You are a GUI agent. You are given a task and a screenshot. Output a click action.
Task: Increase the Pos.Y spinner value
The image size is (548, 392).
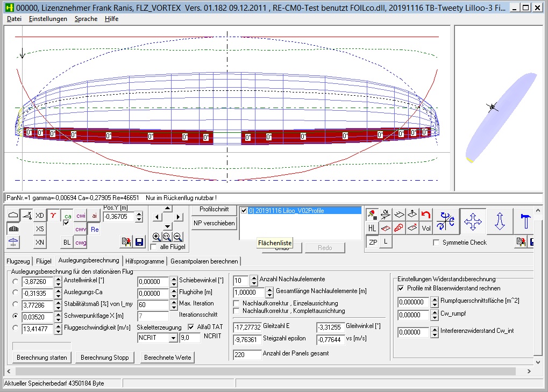click(139, 213)
